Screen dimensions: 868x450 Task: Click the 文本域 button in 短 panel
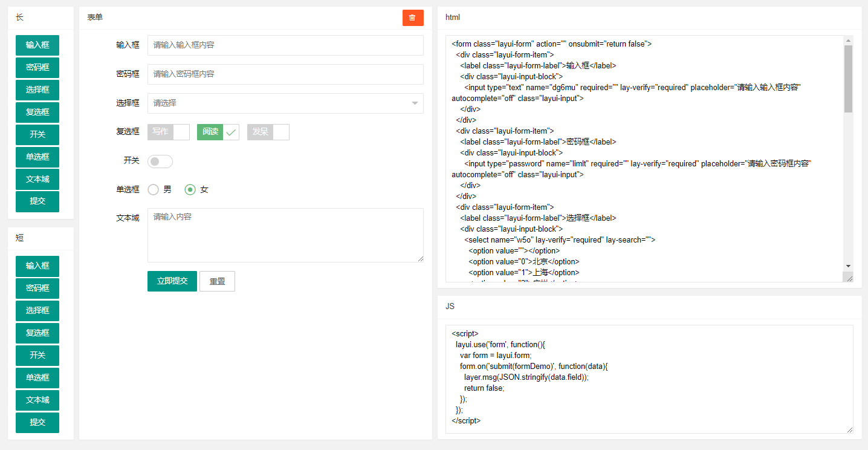[x=37, y=400]
